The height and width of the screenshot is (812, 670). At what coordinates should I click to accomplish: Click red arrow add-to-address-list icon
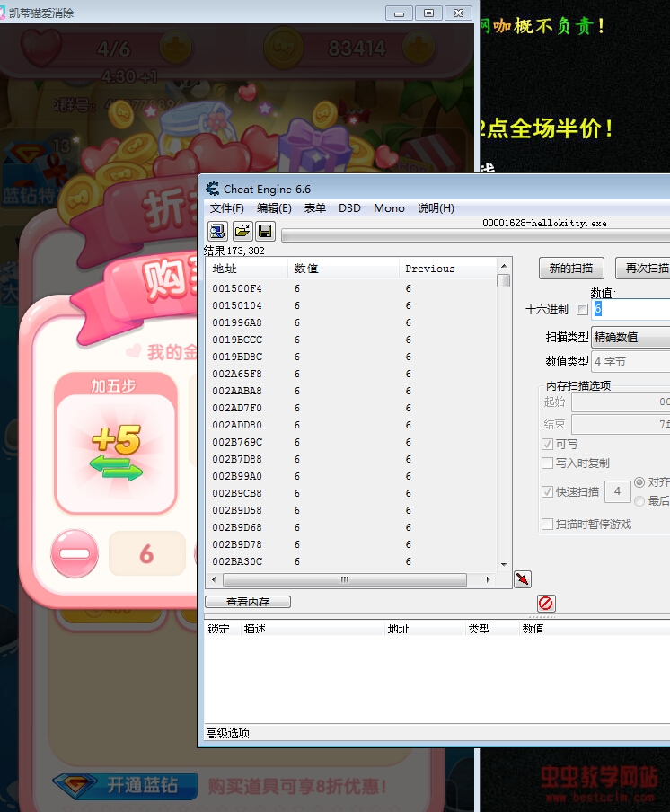click(523, 579)
